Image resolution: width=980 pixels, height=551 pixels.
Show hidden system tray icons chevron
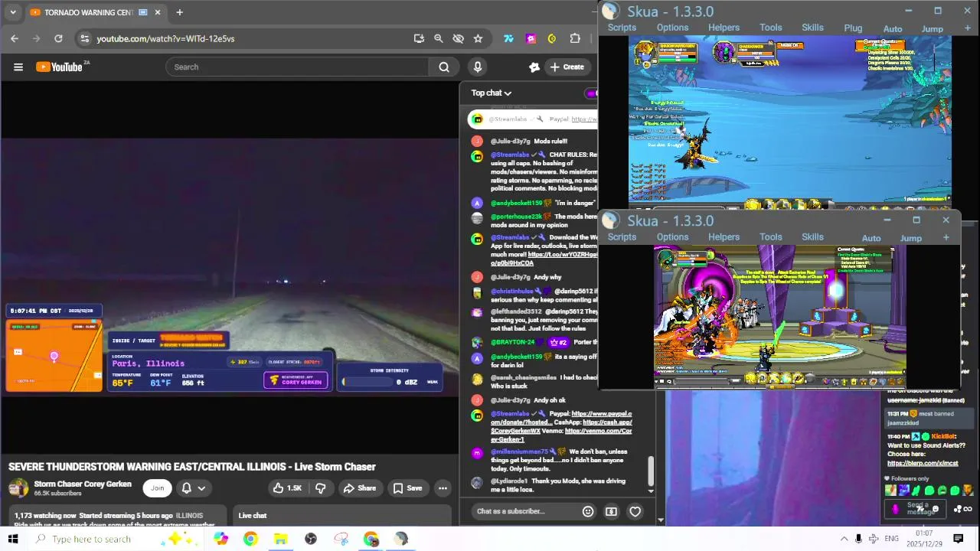coord(844,539)
